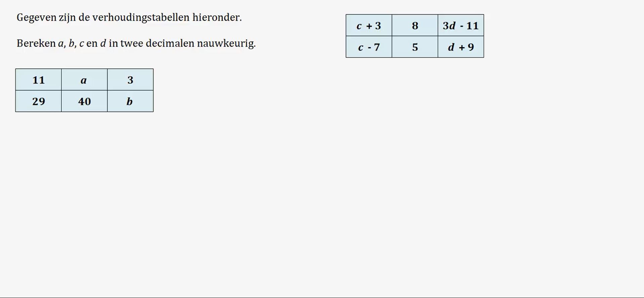Select the d + 9 cell
The width and height of the screenshot is (644, 298).
461,47
